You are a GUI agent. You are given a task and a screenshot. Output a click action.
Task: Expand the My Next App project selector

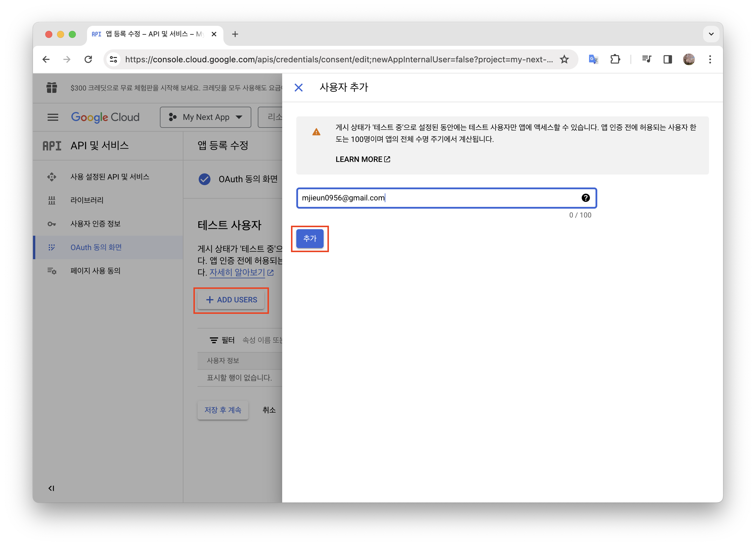point(205,117)
